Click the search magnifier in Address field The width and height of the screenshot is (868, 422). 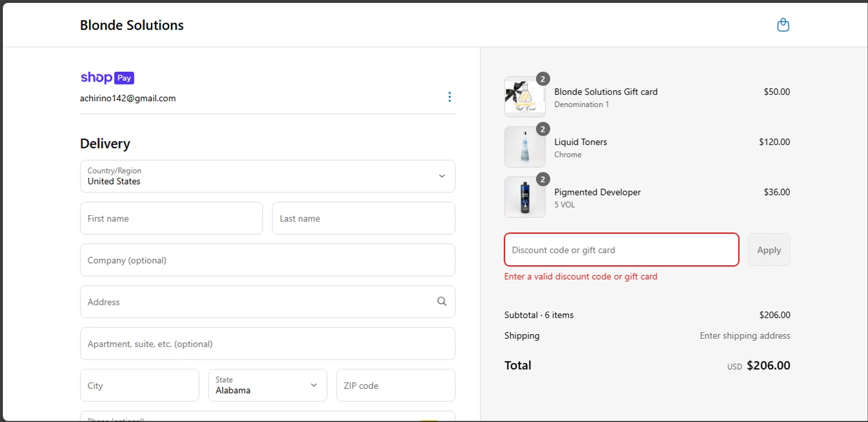point(442,301)
